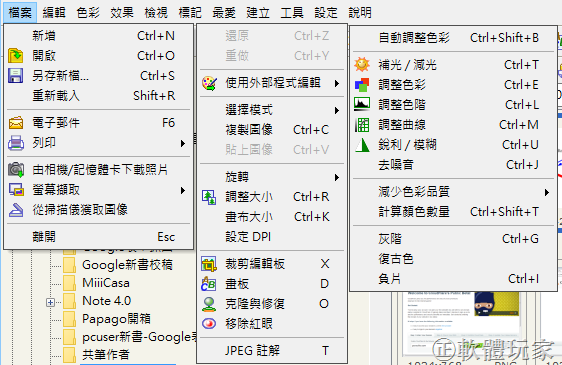
Task: Open the 編輯 menu
Action: (54, 13)
